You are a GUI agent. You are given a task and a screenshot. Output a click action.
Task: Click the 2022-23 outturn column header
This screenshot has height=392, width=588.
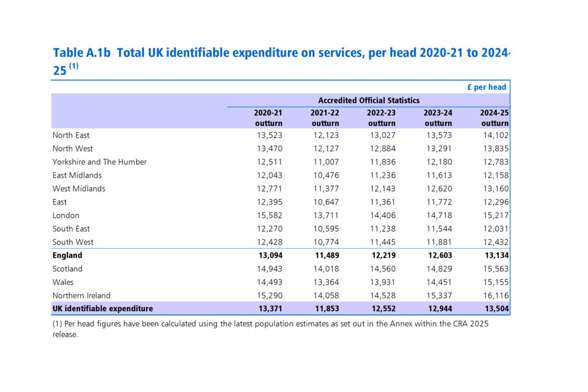(382, 118)
